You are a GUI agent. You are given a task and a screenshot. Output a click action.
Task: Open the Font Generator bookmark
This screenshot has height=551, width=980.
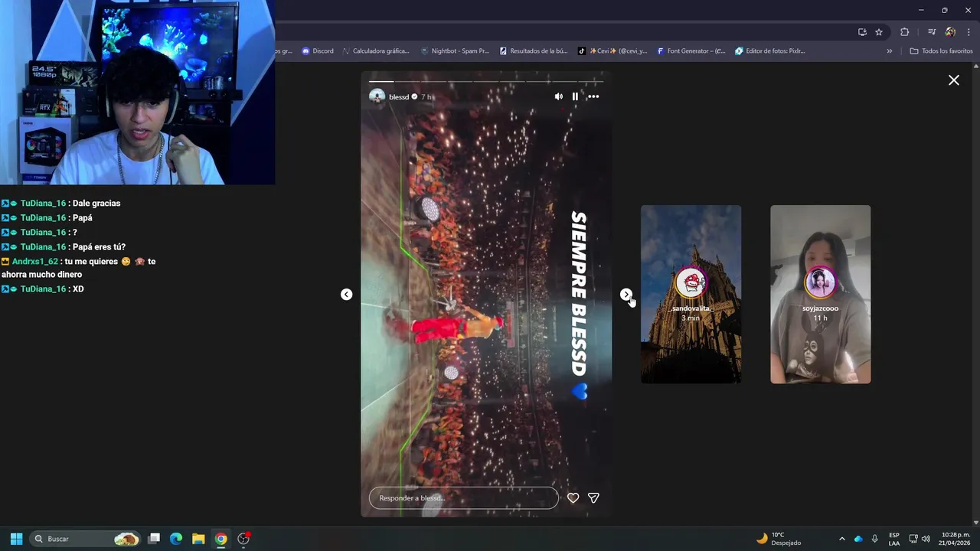pyautogui.click(x=691, y=51)
